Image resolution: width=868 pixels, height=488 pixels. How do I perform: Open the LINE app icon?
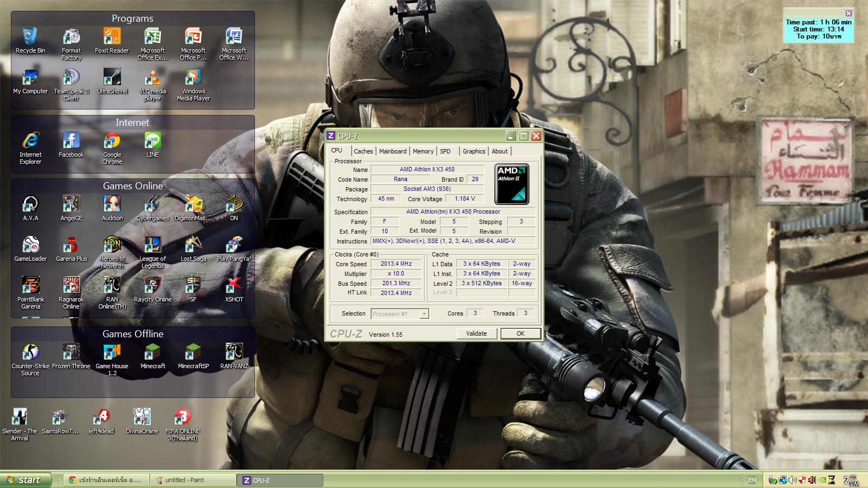(152, 145)
